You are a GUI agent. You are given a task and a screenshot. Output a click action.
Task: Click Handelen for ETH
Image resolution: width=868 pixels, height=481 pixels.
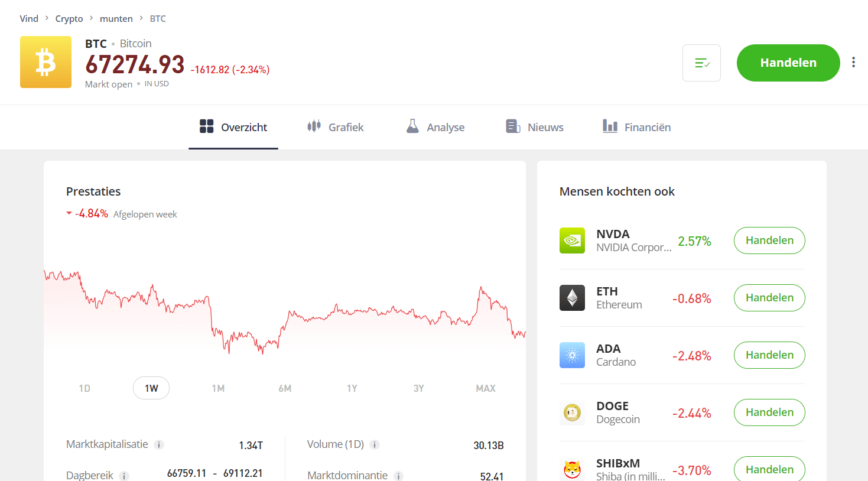769,298
